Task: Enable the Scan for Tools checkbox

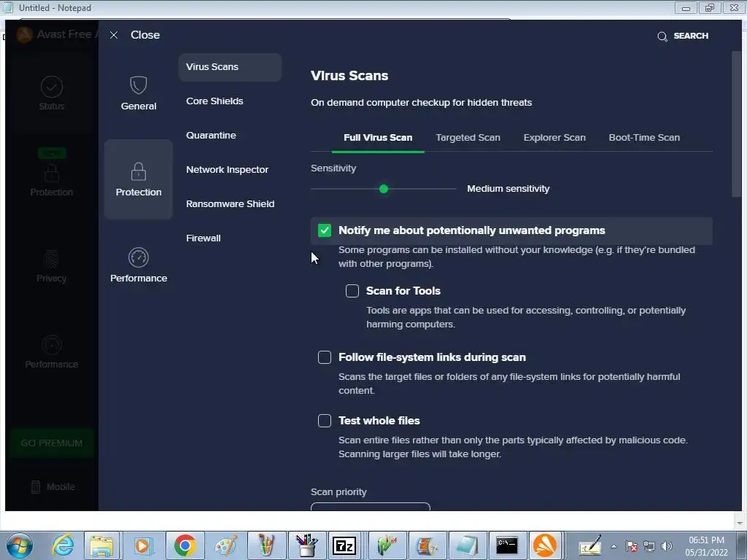Action: 352,291
